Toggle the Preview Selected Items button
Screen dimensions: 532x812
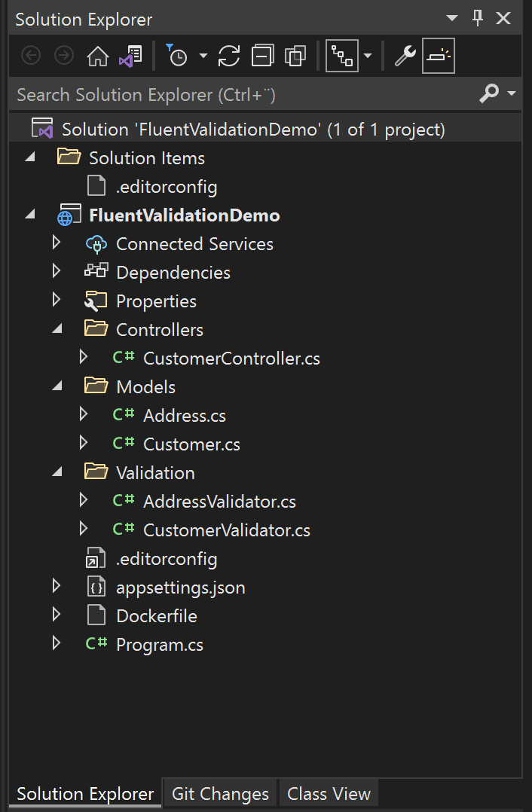click(438, 55)
